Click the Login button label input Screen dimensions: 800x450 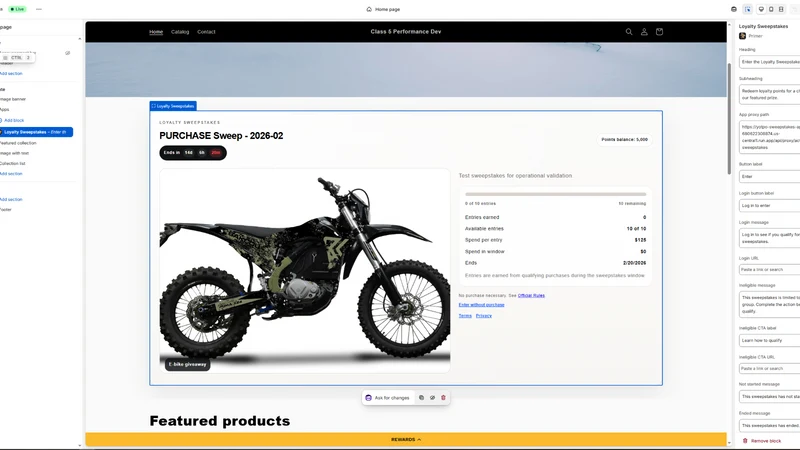[769, 206]
